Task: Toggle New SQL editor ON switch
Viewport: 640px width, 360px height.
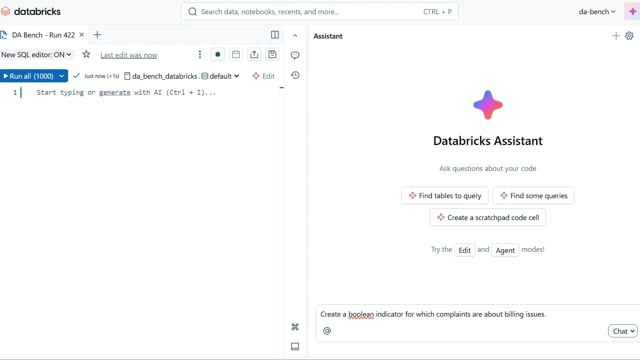Action: (x=37, y=54)
